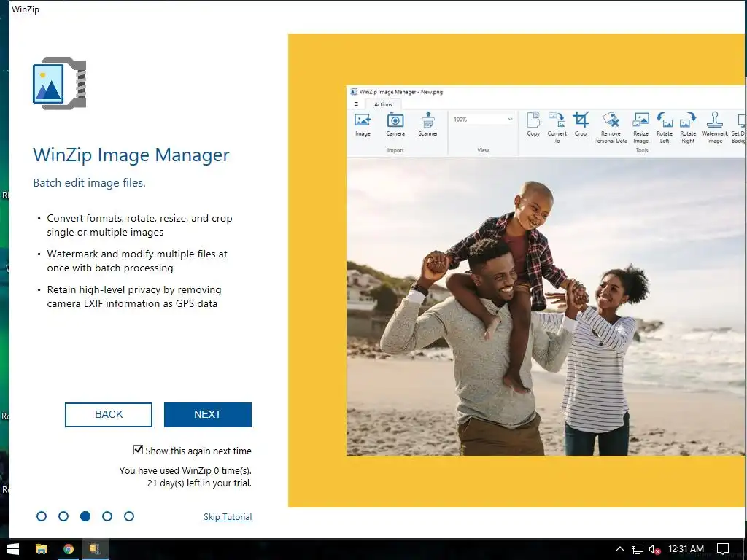Viewport: 747px width, 560px height.
Task: Click the WinZip window title text
Action: 26,9
